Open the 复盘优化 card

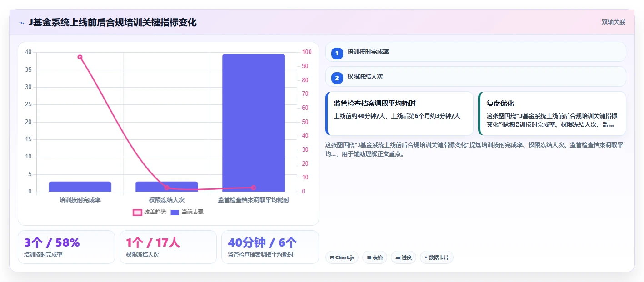coord(552,114)
